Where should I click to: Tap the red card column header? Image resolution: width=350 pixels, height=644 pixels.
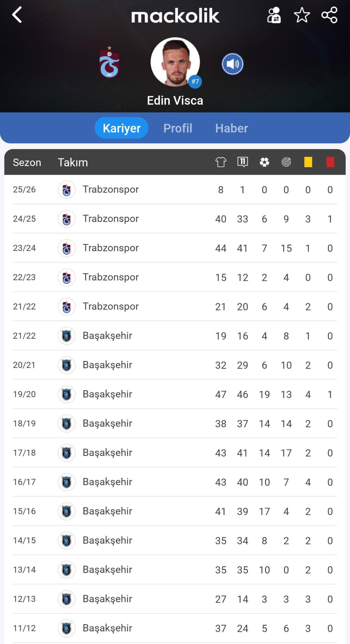330,162
